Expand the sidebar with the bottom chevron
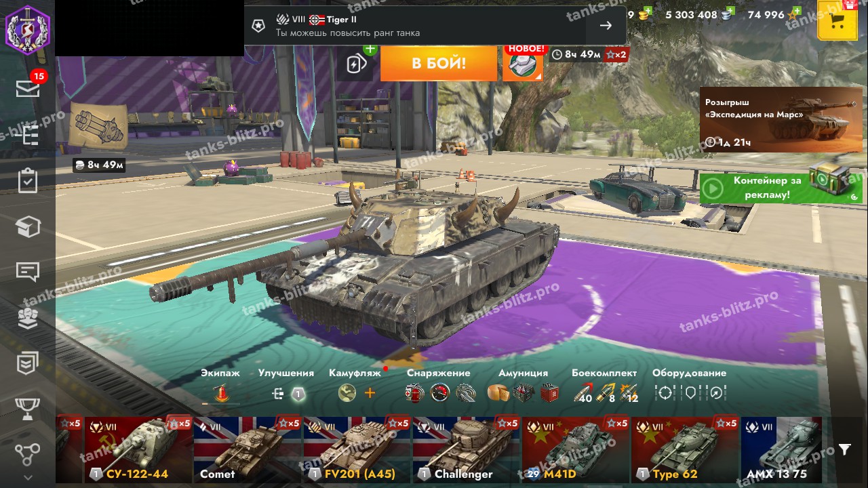 pos(28,477)
